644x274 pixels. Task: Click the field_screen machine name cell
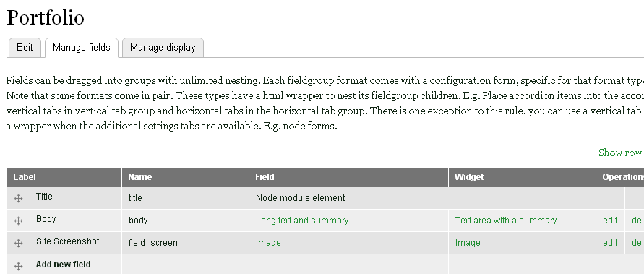pyautogui.click(x=153, y=243)
